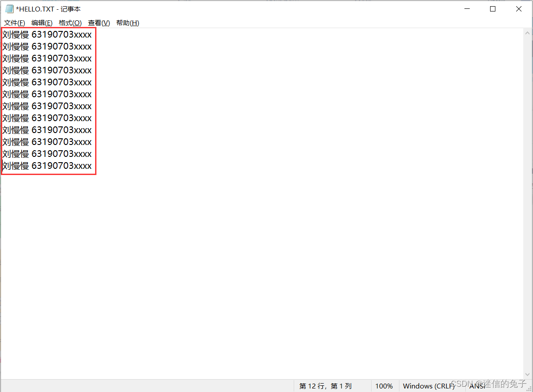Viewport: 533px width, 392px height.
Task: Open the 查看(V) menu
Action: (x=99, y=23)
